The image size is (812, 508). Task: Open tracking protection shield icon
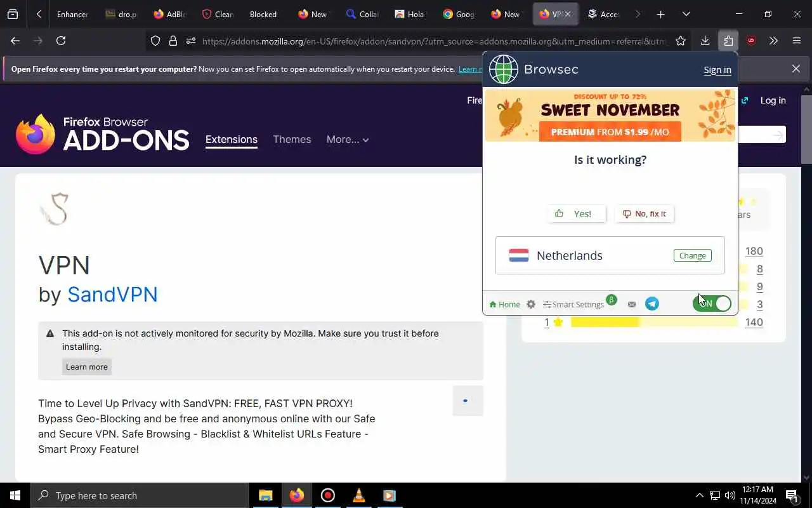click(155, 41)
